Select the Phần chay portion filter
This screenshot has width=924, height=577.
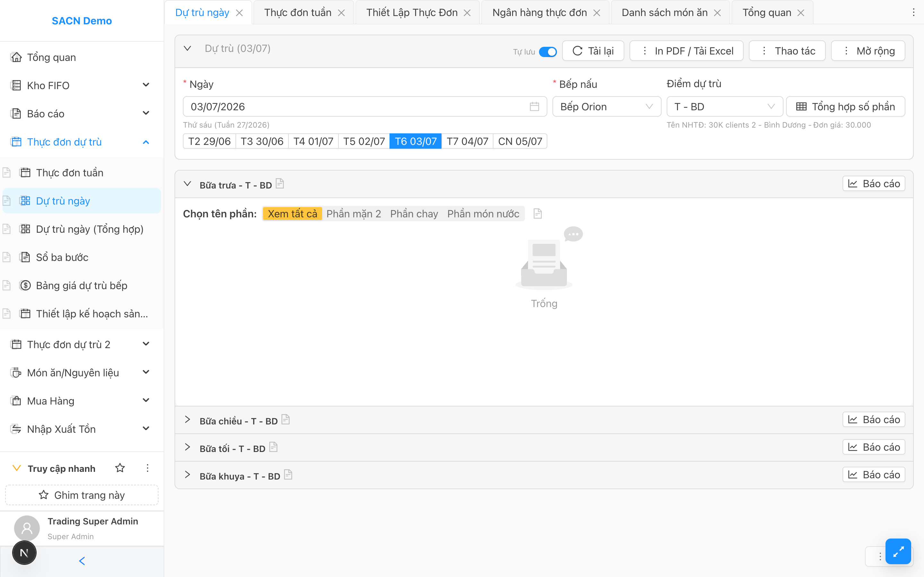pyautogui.click(x=414, y=214)
